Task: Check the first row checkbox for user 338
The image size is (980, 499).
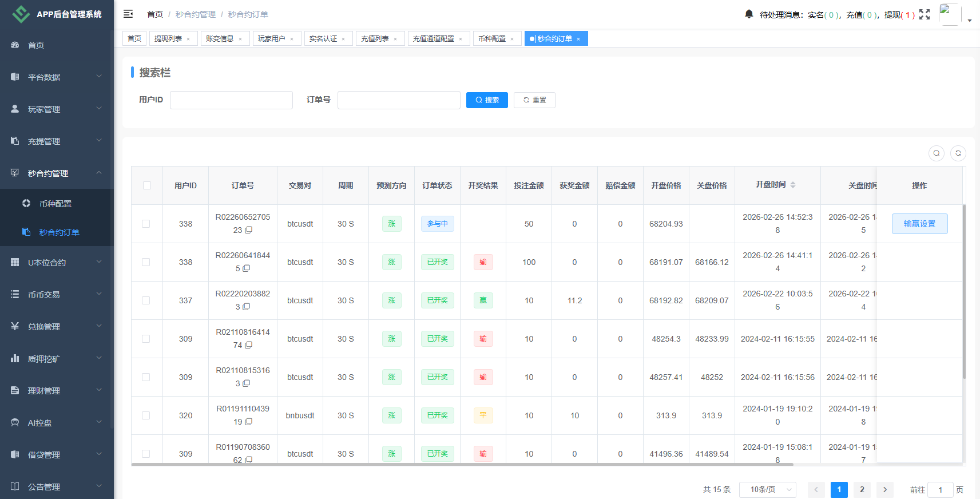Action: pos(146,224)
